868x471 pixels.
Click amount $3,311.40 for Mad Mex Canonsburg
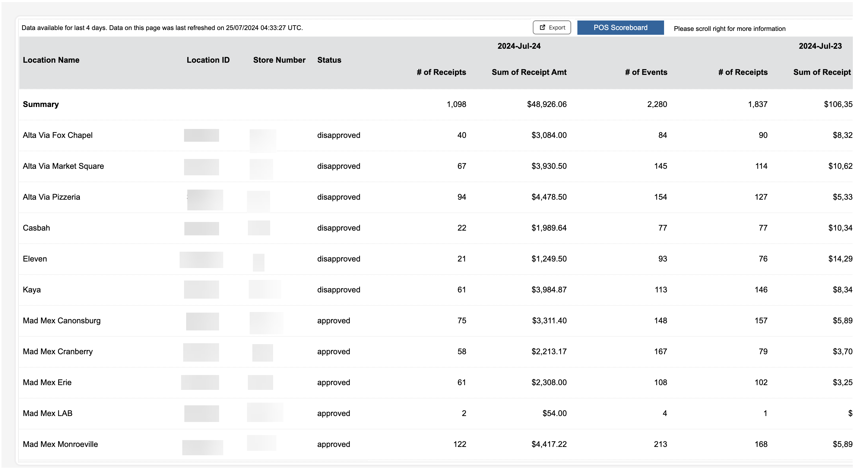(549, 321)
